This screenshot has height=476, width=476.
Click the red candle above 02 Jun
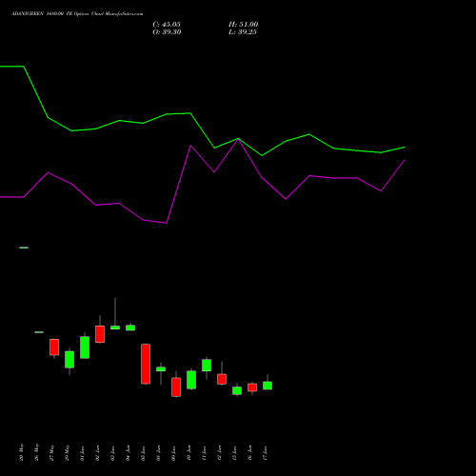100,334
